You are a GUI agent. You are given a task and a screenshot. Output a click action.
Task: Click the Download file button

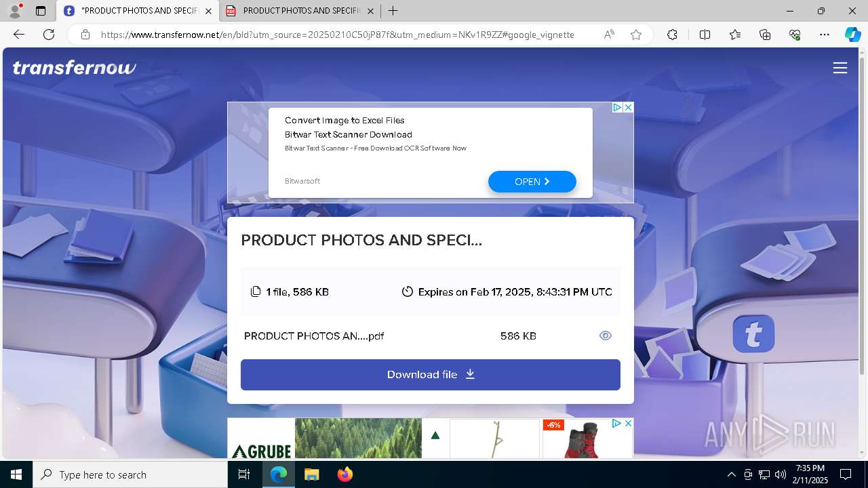[x=431, y=375]
